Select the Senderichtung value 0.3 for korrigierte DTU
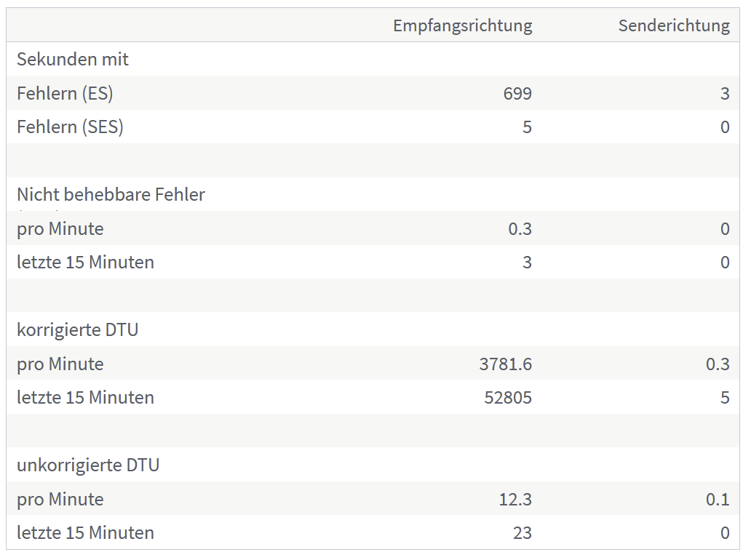Viewport: 751px width, 560px height. point(718,364)
